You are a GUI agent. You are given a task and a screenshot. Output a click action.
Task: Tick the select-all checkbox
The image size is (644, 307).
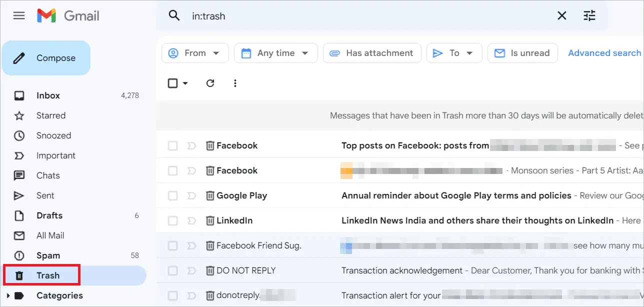[x=172, y=83]
